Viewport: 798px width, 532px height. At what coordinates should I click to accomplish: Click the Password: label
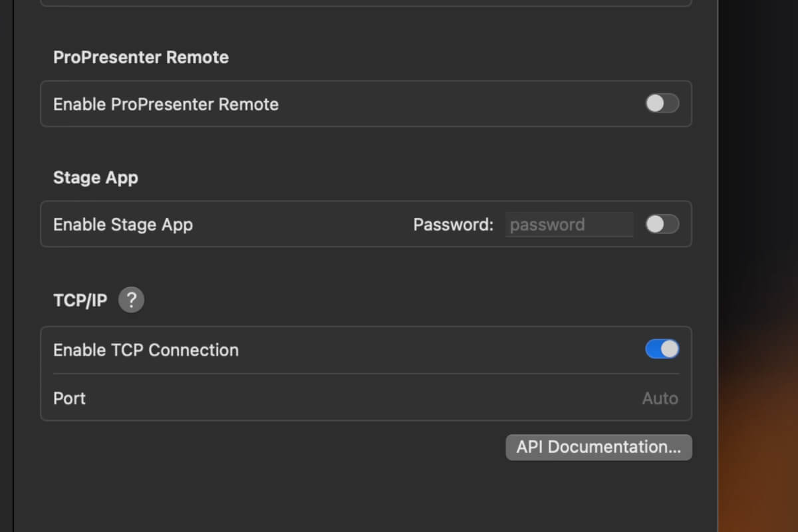454,225
